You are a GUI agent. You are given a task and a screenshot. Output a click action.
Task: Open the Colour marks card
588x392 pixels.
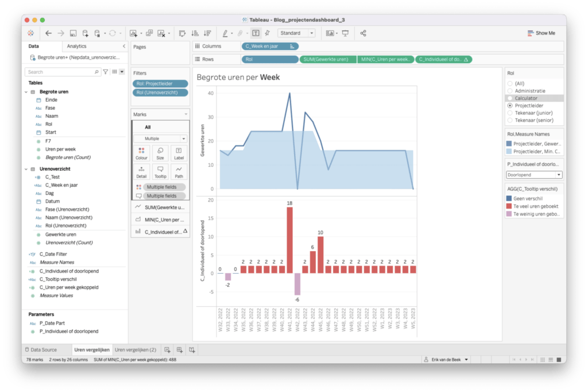[141, 152]
